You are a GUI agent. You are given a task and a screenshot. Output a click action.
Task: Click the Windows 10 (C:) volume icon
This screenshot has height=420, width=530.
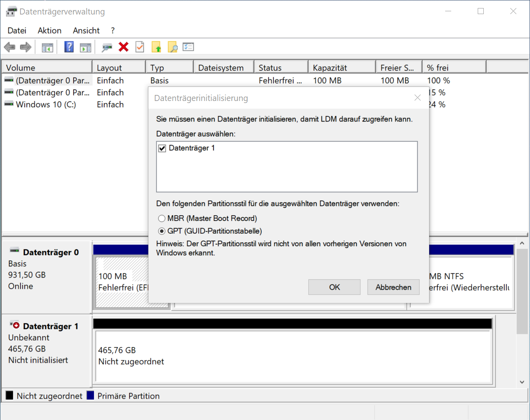(x=9, y=104)
